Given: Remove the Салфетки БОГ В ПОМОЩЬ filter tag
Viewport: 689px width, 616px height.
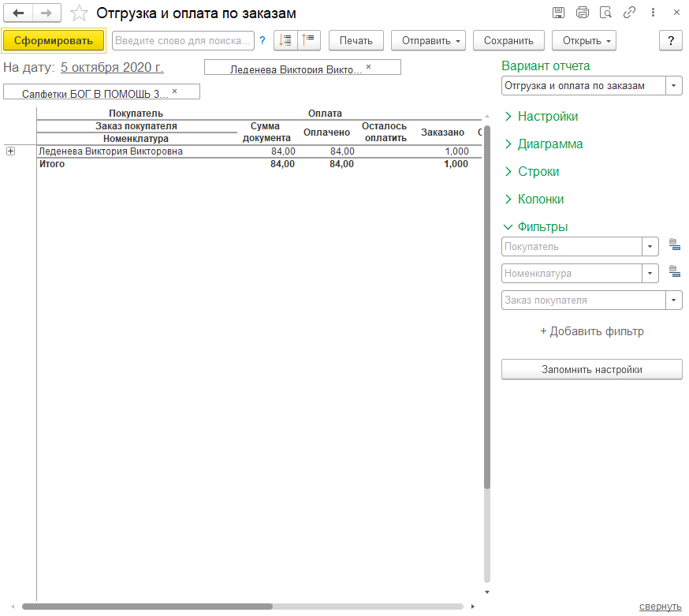Looking at the screenshot, I should [x=174, y=91].
